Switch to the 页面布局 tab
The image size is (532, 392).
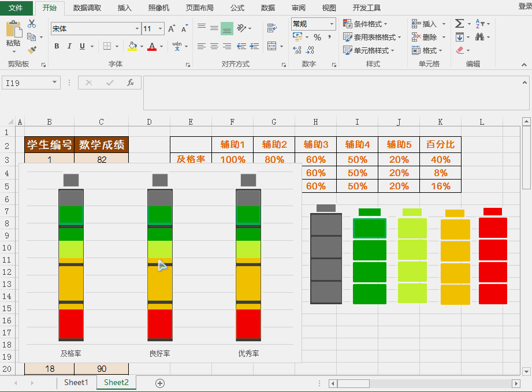click(199, 8)
